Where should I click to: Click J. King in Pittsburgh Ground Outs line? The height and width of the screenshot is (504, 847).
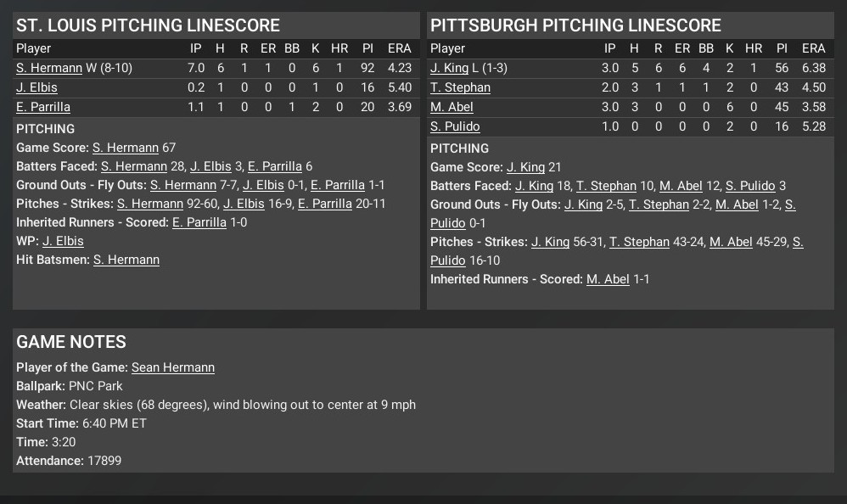pos(583,204)
